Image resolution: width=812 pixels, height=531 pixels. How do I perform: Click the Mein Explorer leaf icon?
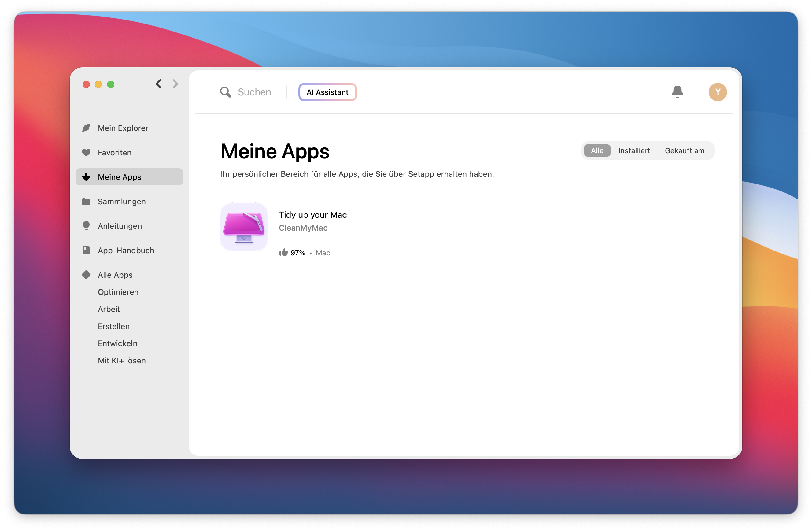[86, 128]
